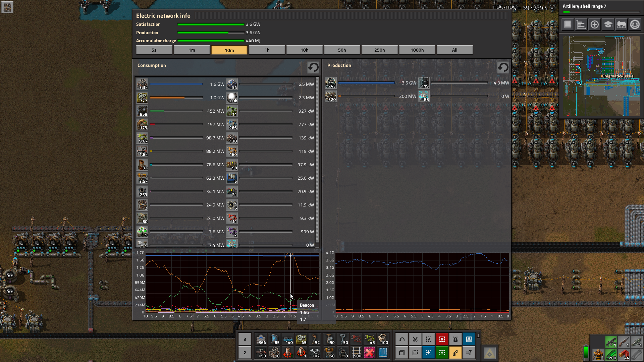Open the bonuses plus icon
This screenshot has height=362, width=644.
594,24
